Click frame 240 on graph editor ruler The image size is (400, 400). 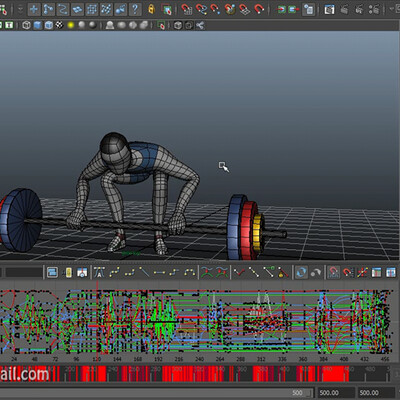click(200, 359)
